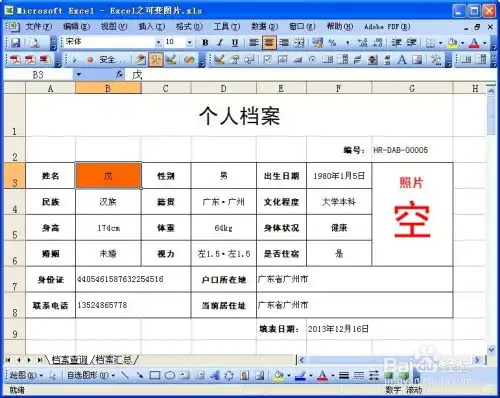The width and height of the screenshot is (500, 398).
Task: Click View Code icon in the Control Toolbox
Action: tap(249, 60)
